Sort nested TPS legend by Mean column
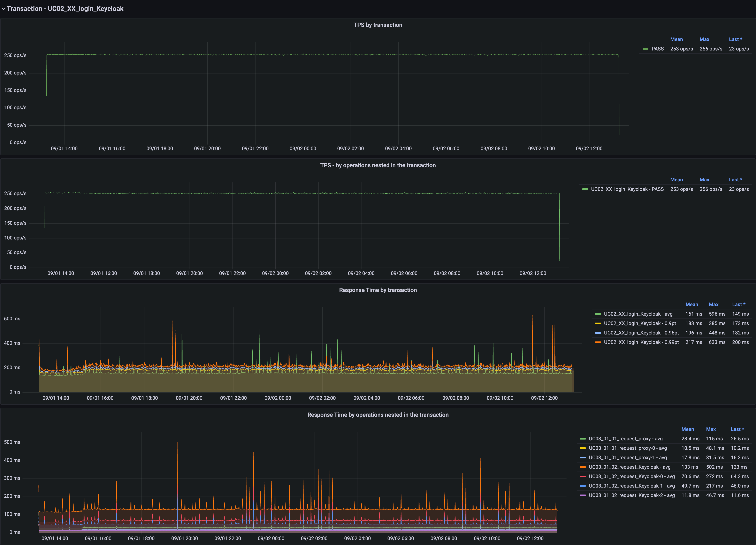The image size is (756, 545). pos(676,180)
